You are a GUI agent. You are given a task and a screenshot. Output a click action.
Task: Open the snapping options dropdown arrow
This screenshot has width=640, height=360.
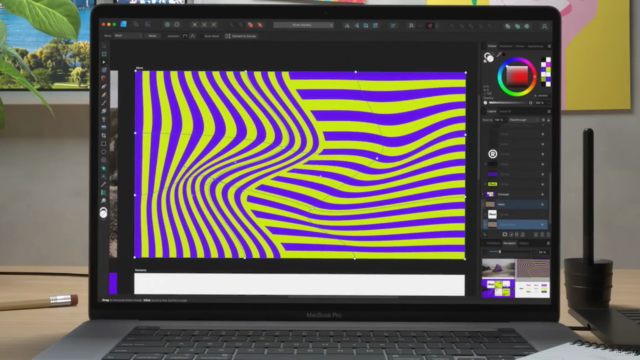click(437, 25)
